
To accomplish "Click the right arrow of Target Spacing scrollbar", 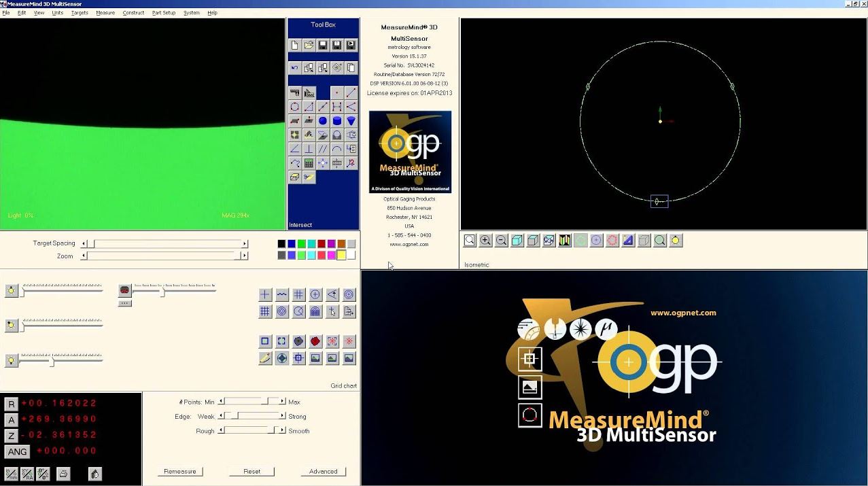I will click(x=245, y=243).
